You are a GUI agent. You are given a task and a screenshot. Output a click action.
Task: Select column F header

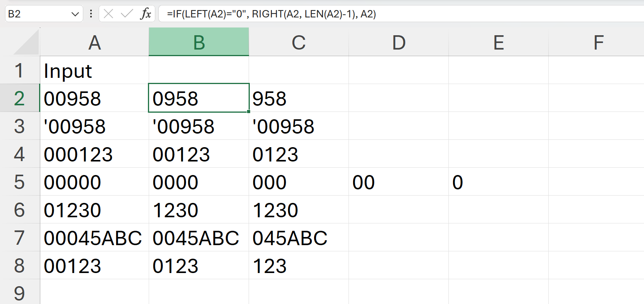coord(598,43)
